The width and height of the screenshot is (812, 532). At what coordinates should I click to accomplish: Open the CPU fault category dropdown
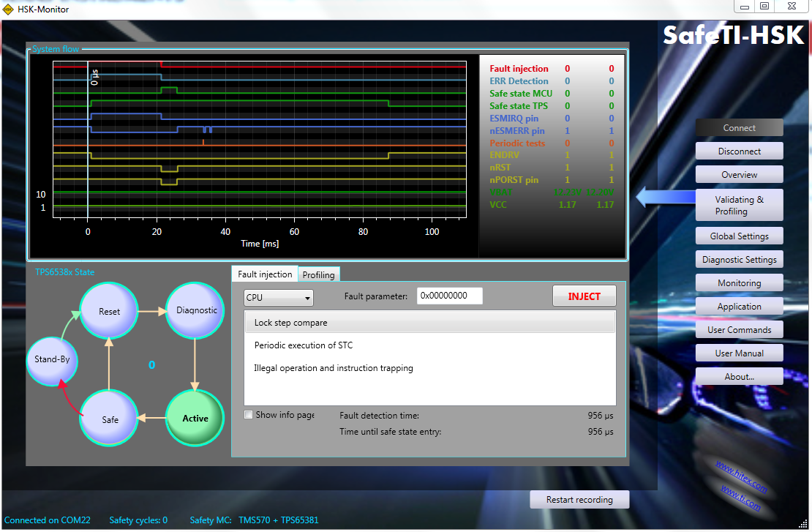click(279, 297)
